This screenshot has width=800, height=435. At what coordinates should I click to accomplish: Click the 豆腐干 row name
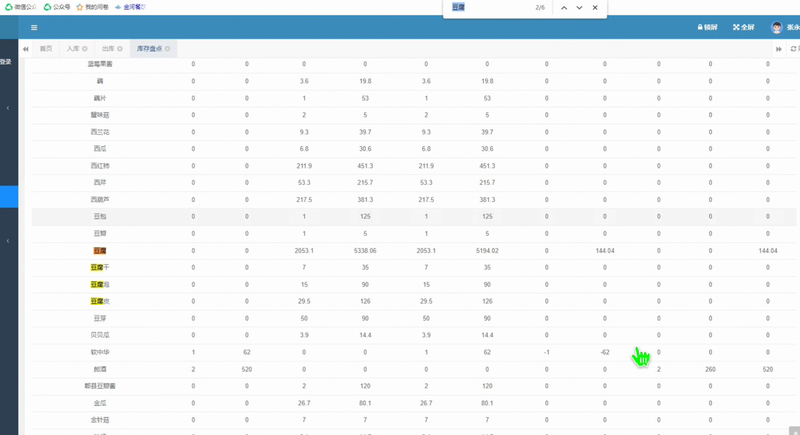[x=100, y=267]
